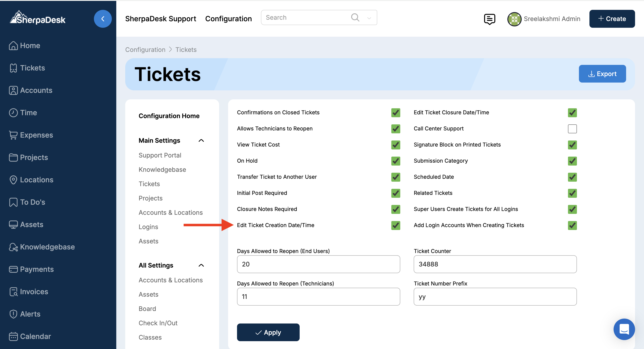Image resolution: width=644 pixels, height=349 pixels.
Task: Click the search magnifier icon
Action: click(355, 17)
